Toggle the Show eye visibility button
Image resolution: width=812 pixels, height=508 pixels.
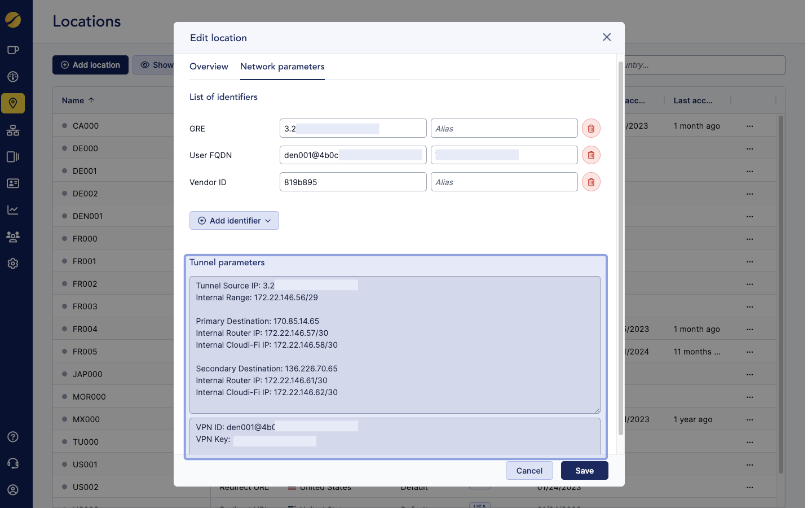coord(157,64)
